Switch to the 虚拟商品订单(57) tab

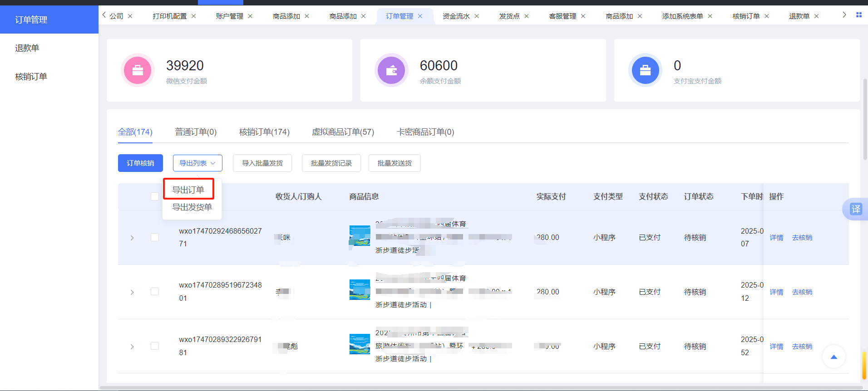(343, 132)
